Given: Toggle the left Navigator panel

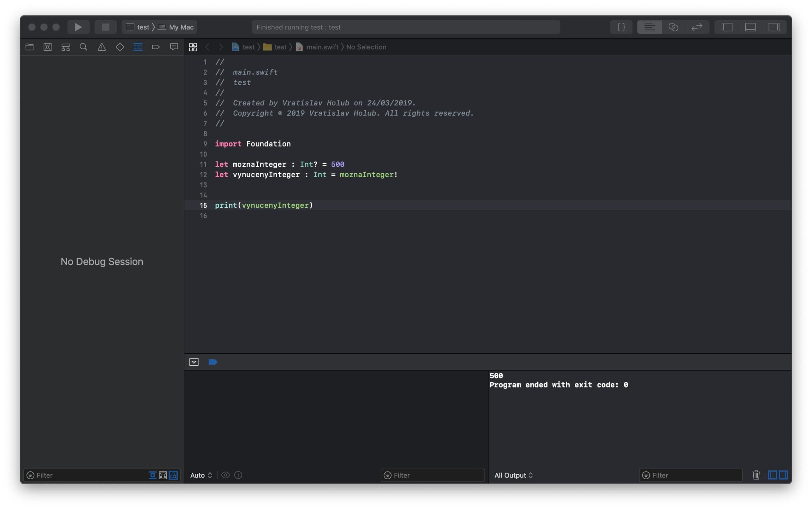Looking at the screenshot, I should click(727, 27).
